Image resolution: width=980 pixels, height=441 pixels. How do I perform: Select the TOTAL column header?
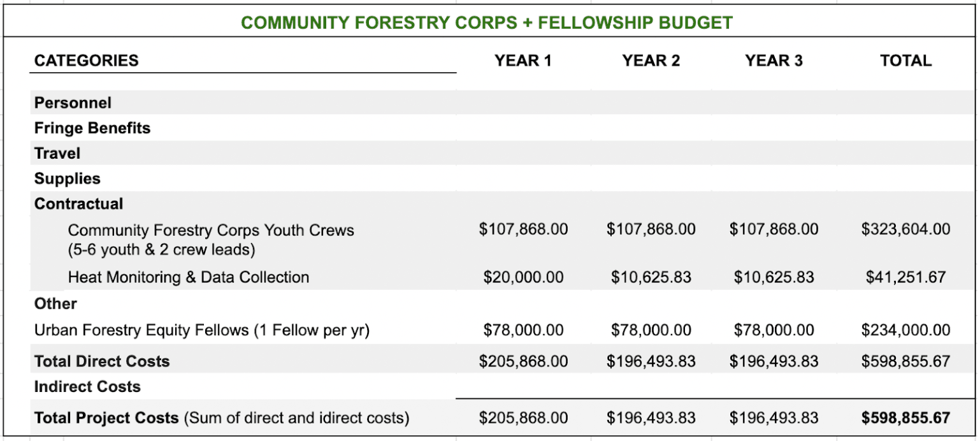(x=905, y=61)
